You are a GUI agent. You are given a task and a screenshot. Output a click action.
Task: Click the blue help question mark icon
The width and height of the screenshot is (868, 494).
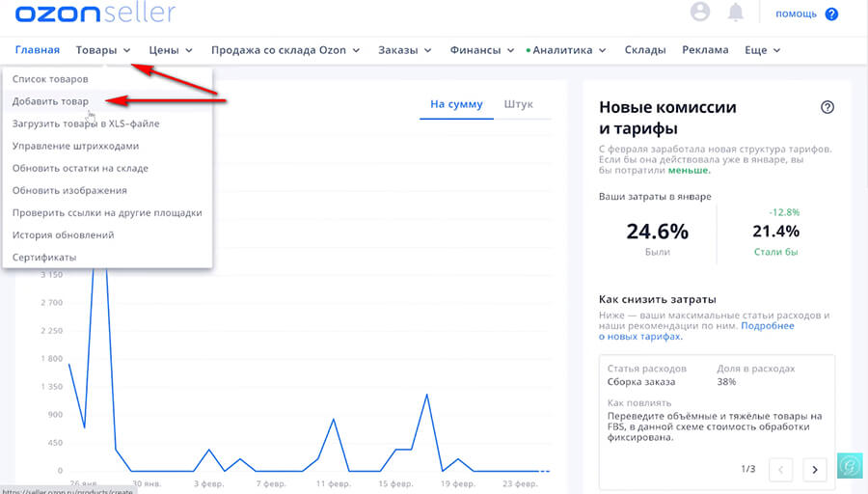(831, 14)
